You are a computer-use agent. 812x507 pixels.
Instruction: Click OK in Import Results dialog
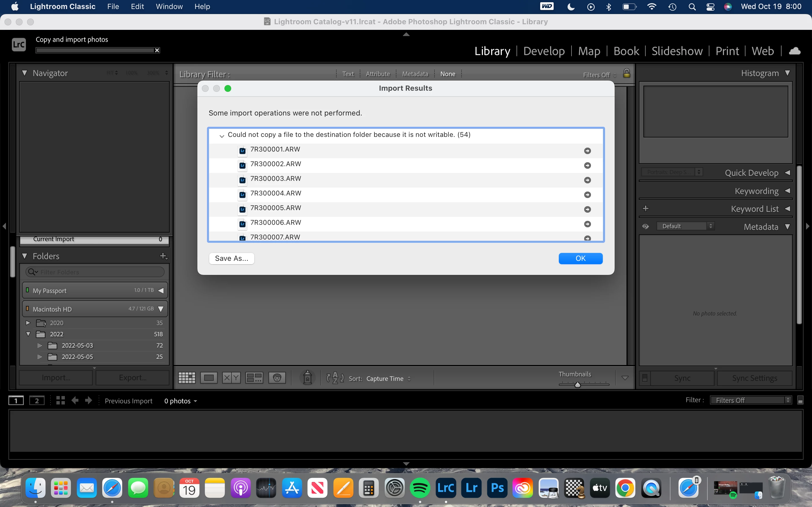(581, 259)
